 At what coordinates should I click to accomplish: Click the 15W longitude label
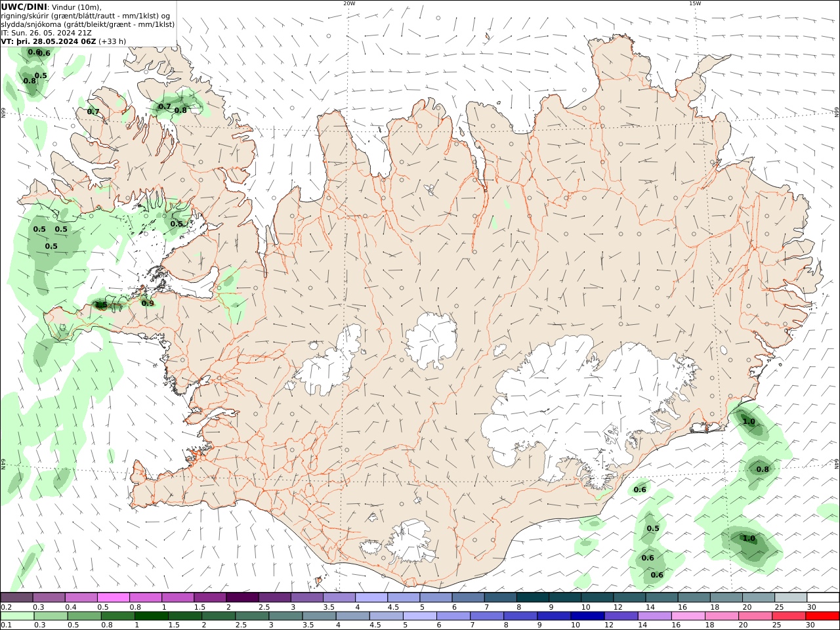695,3
